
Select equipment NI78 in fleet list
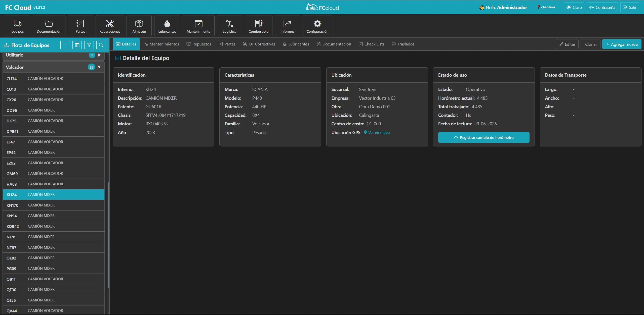tap(53, 237)
